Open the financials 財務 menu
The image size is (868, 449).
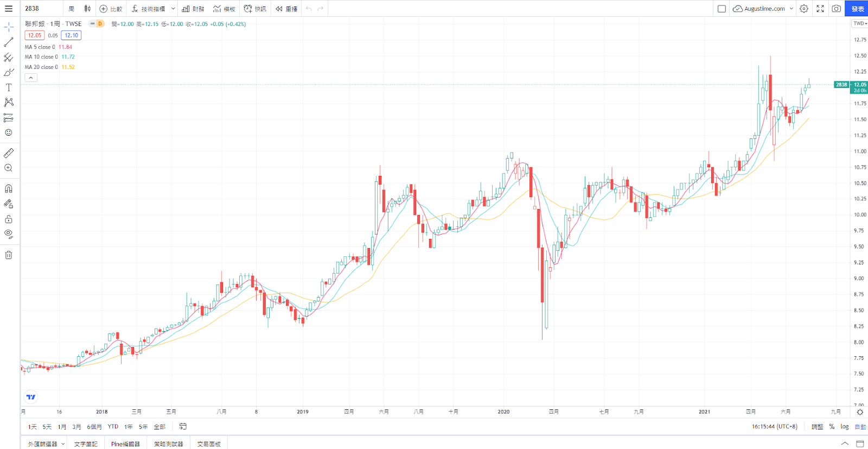(x=193, y=9)
